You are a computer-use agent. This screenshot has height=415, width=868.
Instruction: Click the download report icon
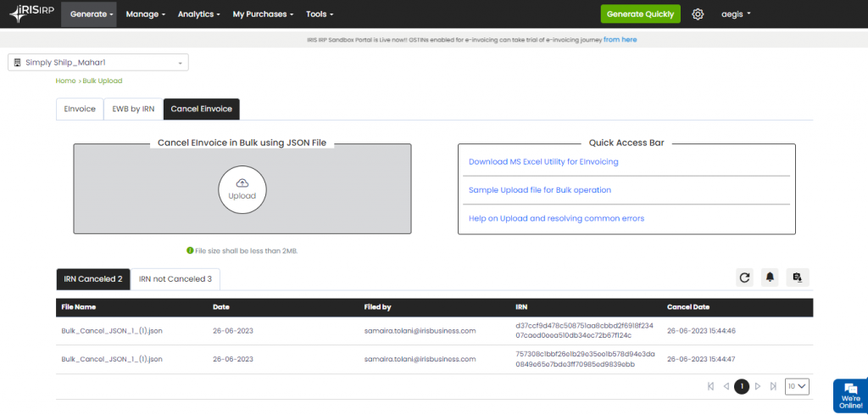tap(797, 278)
